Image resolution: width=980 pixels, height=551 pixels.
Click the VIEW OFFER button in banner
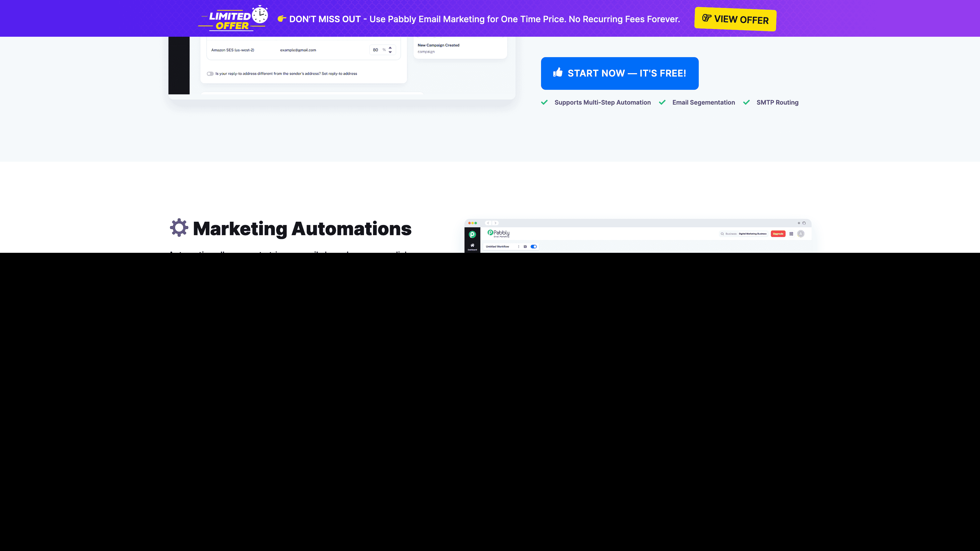tap(735, 19)
